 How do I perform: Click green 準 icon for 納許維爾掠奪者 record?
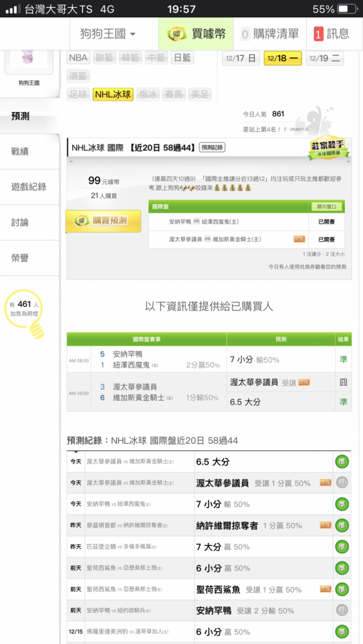342,526
